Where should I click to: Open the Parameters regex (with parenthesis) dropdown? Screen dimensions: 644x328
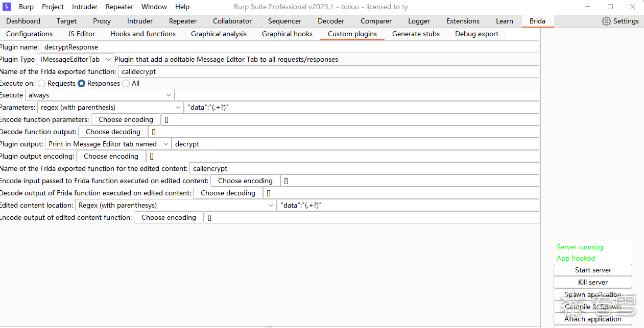coord(110,107)
